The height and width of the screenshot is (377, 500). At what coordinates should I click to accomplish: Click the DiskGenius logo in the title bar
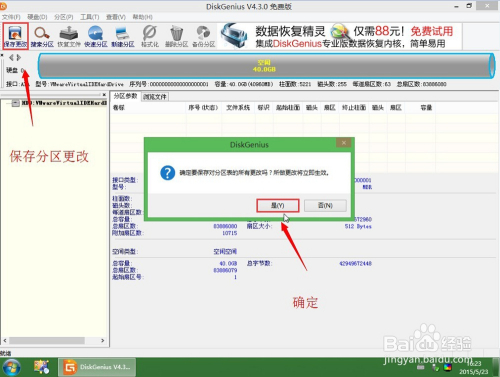(x=3, y=6)
